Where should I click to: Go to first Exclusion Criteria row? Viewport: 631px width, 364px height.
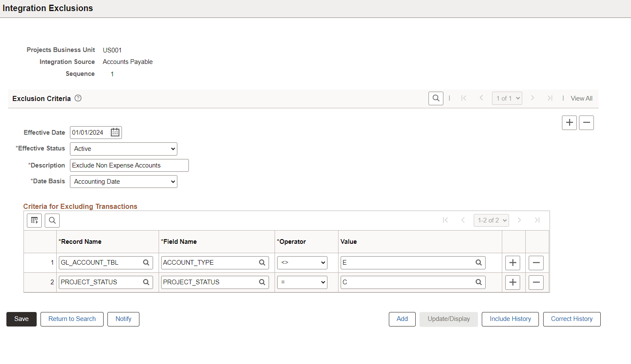pos(464,98)
